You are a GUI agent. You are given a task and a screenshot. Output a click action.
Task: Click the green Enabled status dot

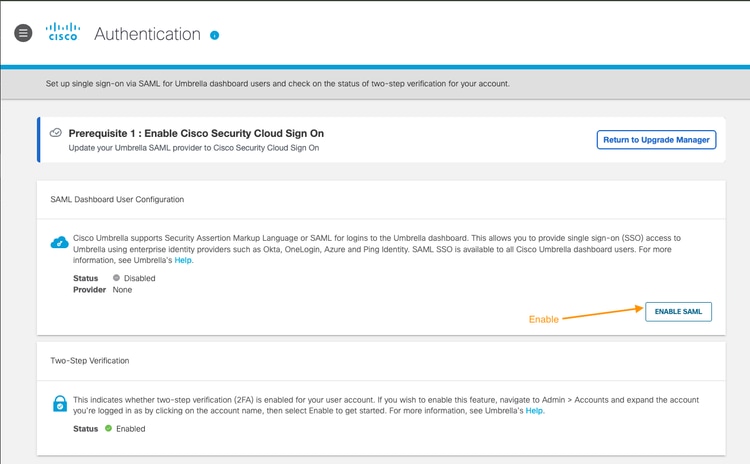pos(109,429)
